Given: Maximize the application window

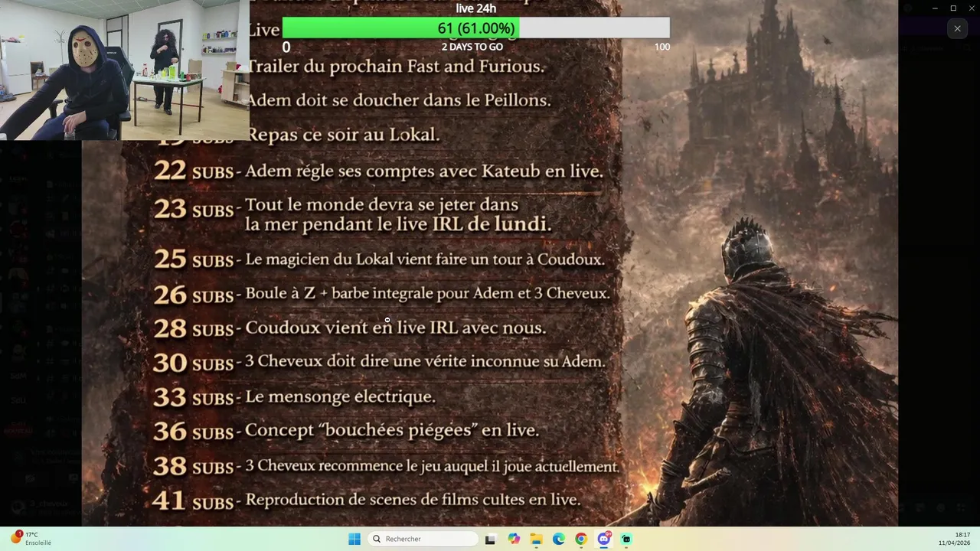Looking at the screenshot, I should pyautogui.click(x=953, y=8).
